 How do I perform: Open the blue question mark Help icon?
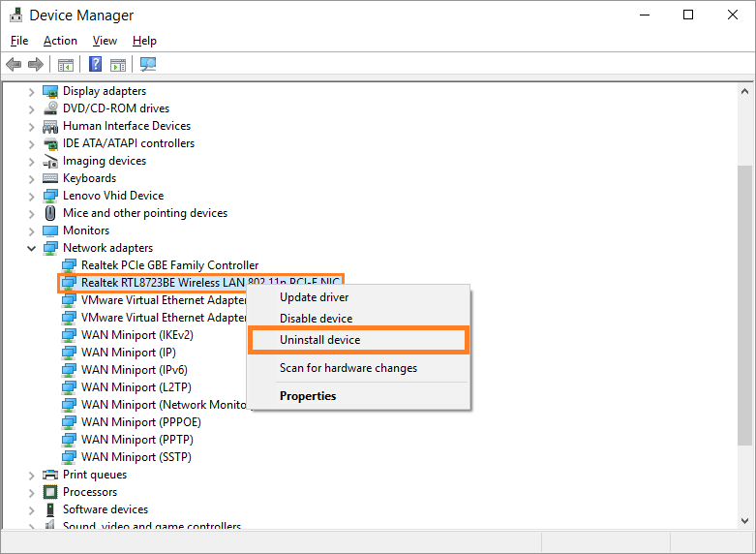[x=96, y=64]
